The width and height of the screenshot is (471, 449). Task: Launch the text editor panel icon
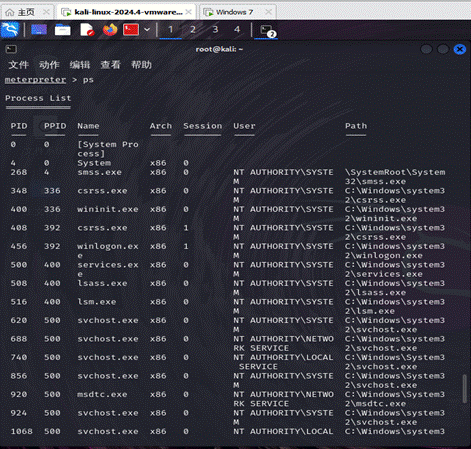(x=87, y=30)
